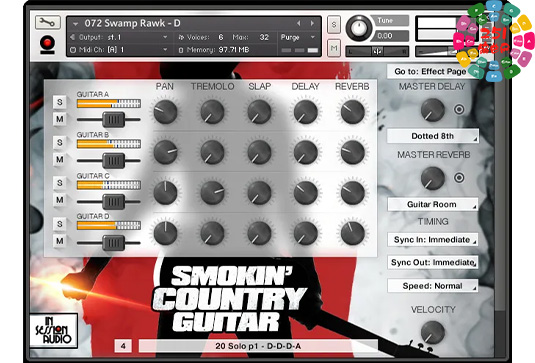Open the Midi Ch [A] 1 dropdown

[x=119, y=50]
